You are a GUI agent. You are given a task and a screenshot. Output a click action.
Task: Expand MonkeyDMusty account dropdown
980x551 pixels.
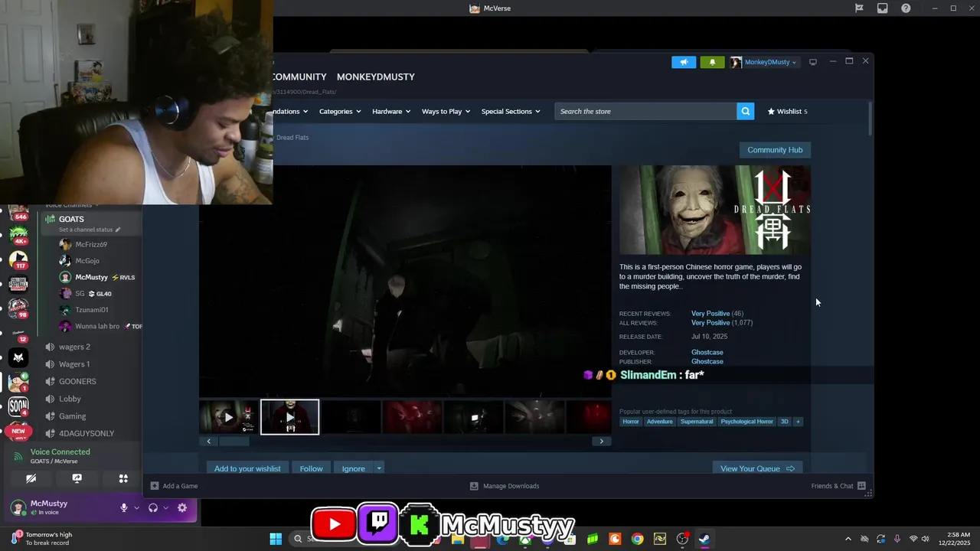point(794,62)
